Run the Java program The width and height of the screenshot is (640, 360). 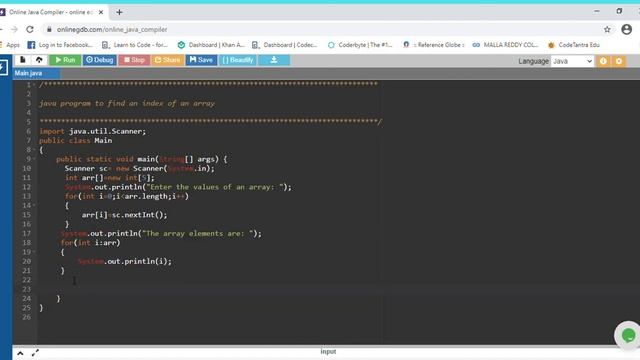[65, 60]
